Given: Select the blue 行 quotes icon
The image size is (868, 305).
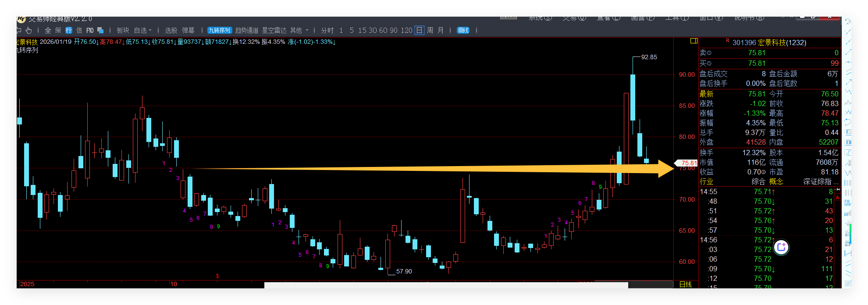Looking at the screenshot, I should [69, 30].
